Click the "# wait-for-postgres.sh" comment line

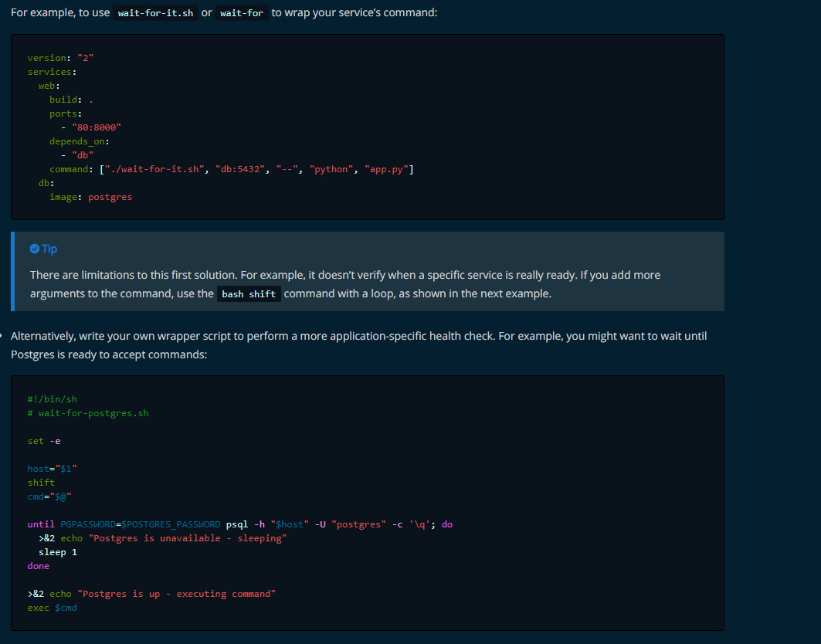coord(88,413)
